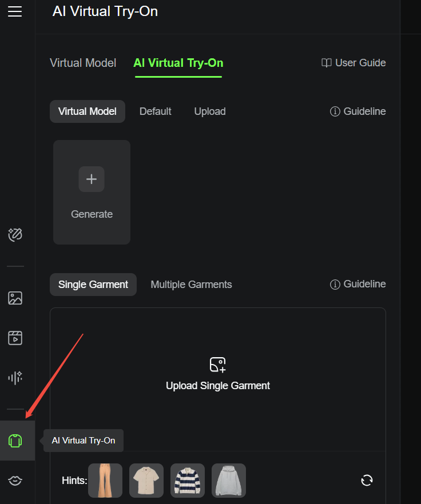Open the garment Guideline info

pos(358,284)
